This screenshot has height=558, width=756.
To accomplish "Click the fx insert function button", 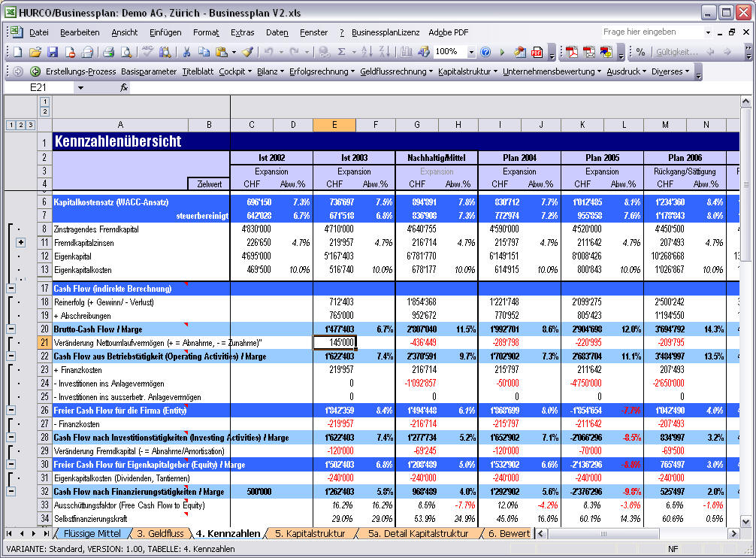I will 123,87.
